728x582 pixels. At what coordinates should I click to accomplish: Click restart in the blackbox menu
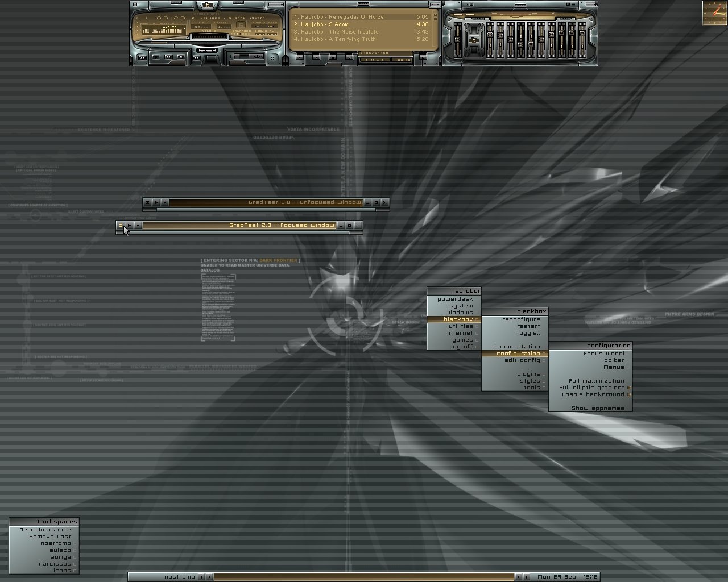click(515, 326)
